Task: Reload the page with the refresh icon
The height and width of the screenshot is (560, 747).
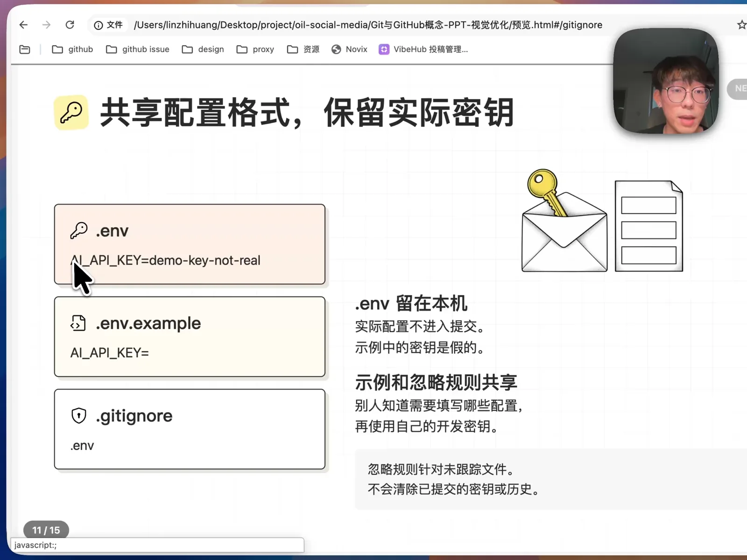Action: pos(70,25)
